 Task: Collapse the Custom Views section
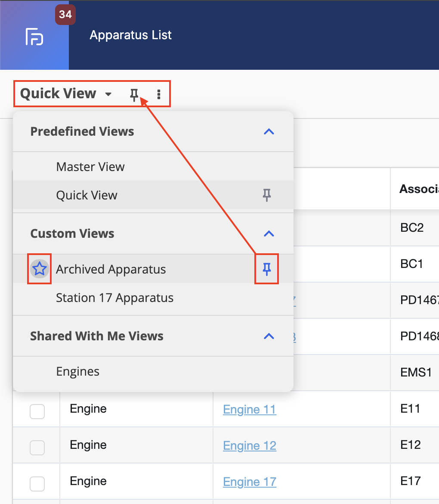pos(269,233)
